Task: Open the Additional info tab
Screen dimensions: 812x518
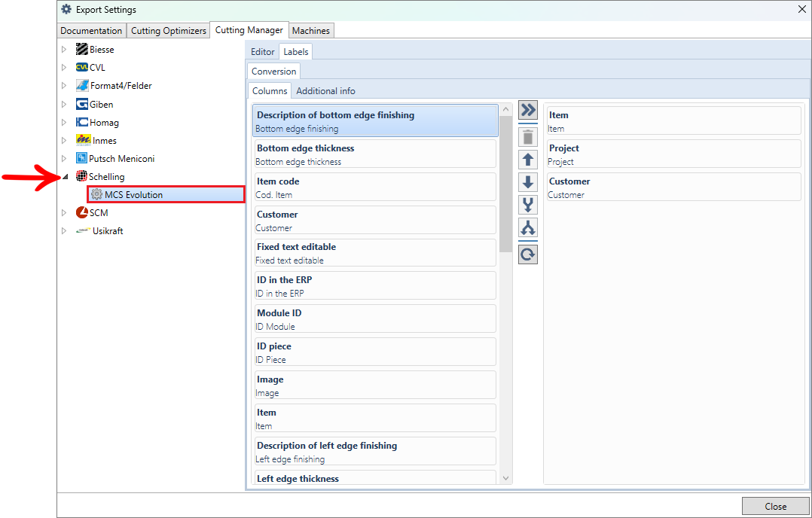Action: tap(325, 90)
